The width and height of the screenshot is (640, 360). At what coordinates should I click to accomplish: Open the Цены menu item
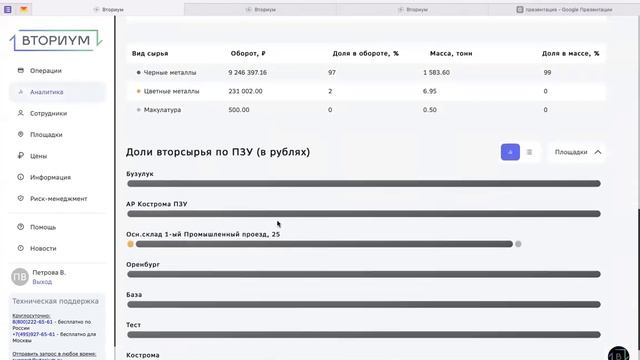click(57, 156)
